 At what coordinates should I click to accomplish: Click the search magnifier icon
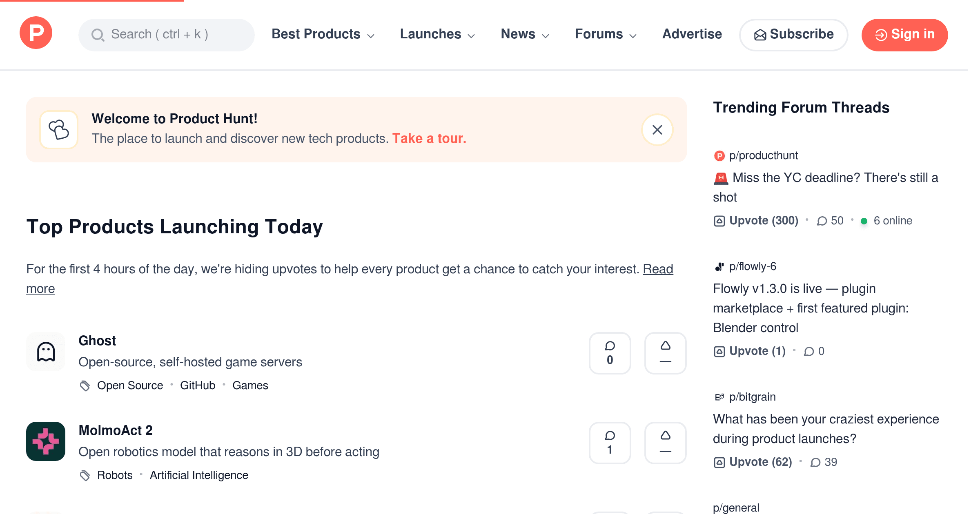98,35
